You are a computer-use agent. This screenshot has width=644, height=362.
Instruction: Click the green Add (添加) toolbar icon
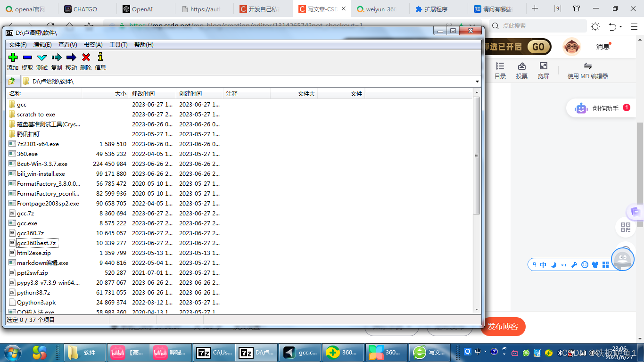(13, 57)
